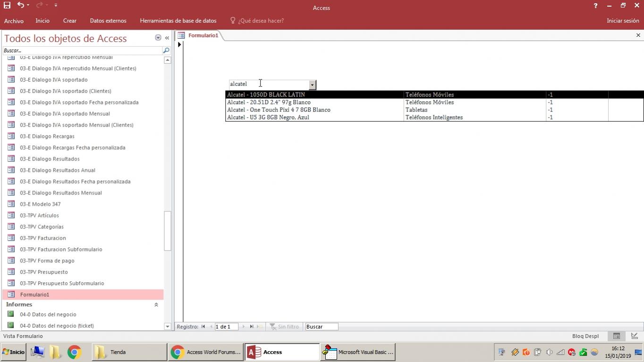Close the Formulario1 document with X

[x=638, y=35]
